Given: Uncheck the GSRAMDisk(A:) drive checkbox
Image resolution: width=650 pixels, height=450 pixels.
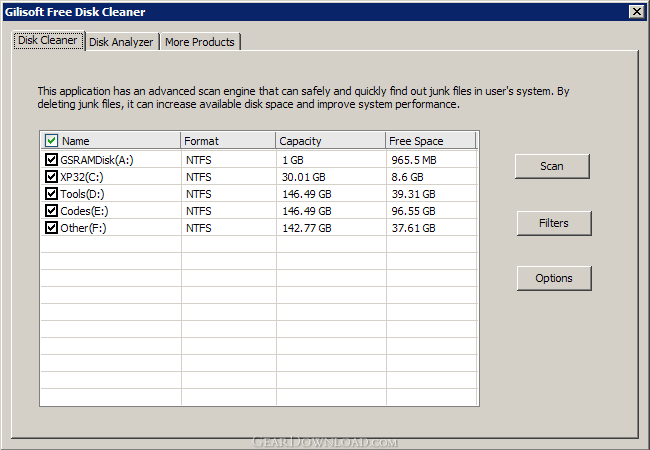Looking at the screenshot, I should 51,160.
